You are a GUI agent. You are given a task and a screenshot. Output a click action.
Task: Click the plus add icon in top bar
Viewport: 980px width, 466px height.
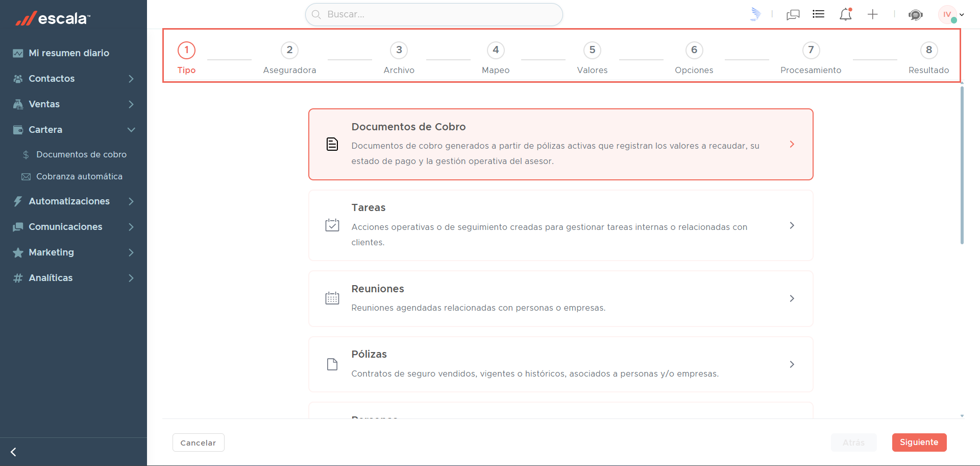873,14
